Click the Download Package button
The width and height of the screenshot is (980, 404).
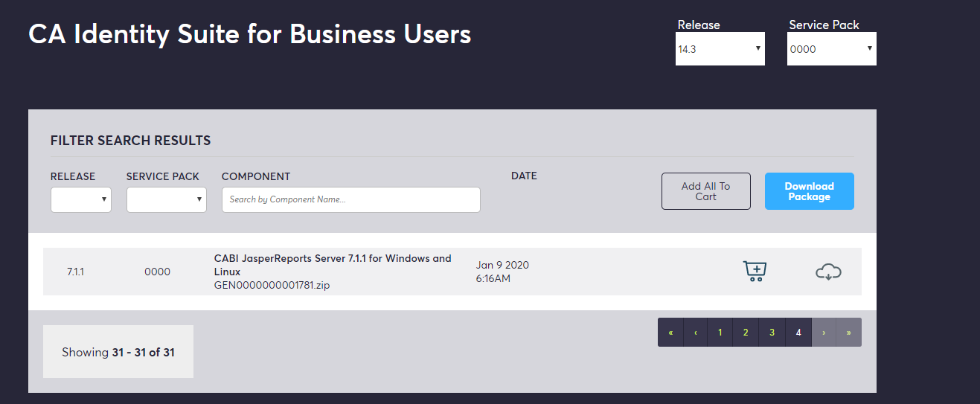pyautogui.click(x=810, y=191)
